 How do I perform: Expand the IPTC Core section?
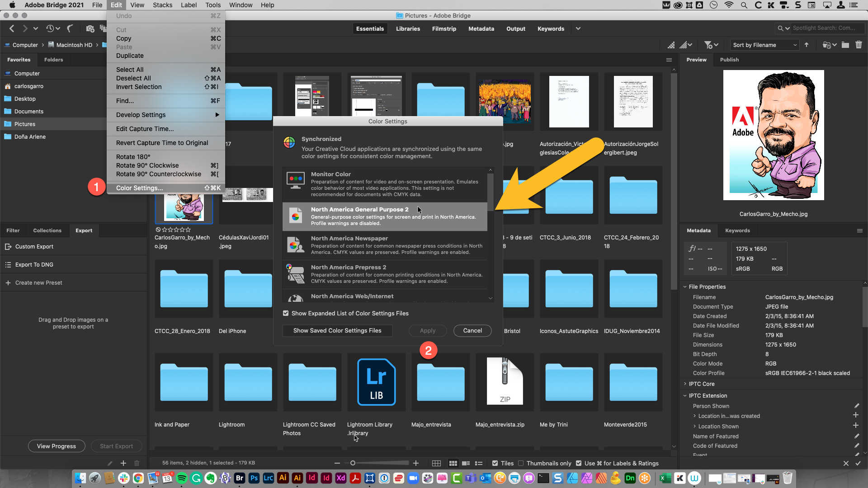(685, 384)
